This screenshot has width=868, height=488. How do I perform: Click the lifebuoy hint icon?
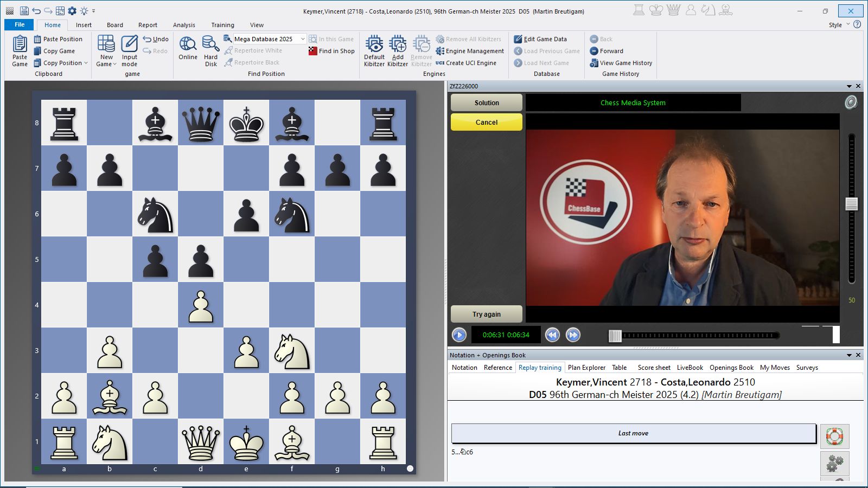[834, 436]
